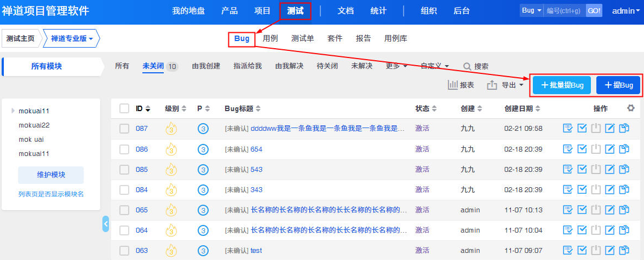
Task: Tick the checkbox for bug 087
Action: pyautogui.click(x=124, y=129)
